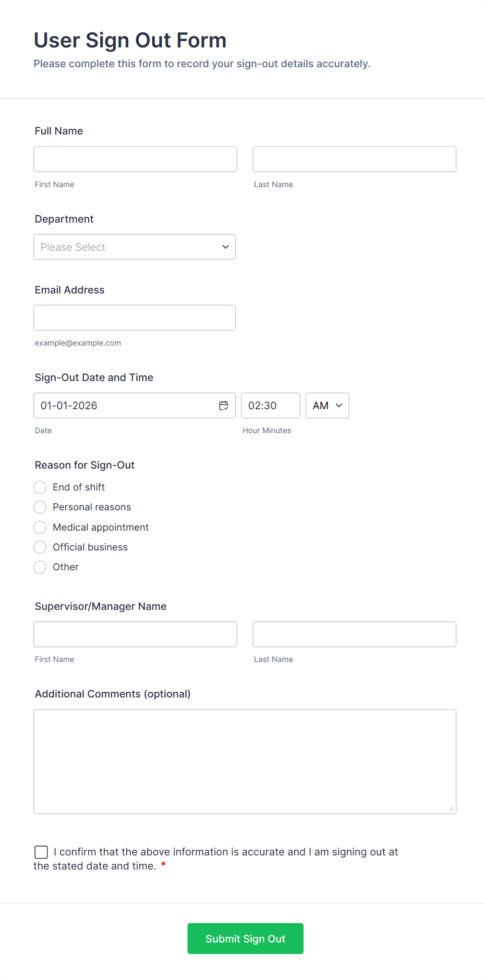Click the First Name field under Full Name

pos(135,159)
